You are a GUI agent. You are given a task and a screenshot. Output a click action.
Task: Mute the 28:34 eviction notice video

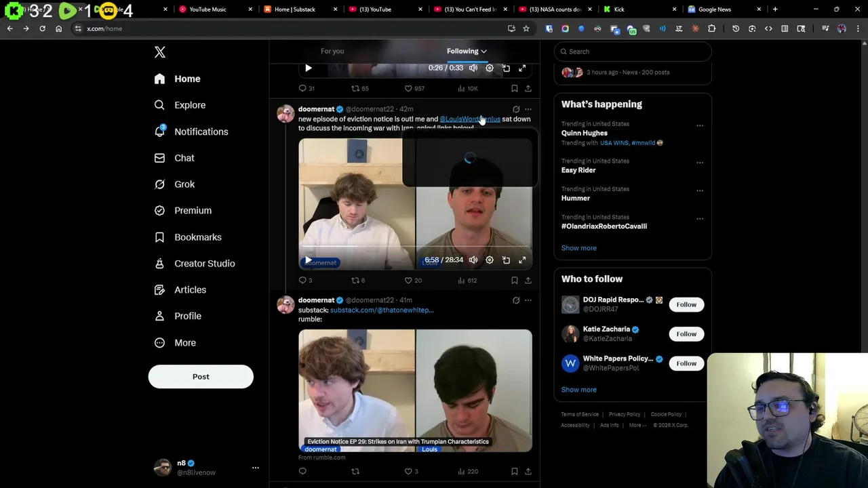click(x=473, y=260)
